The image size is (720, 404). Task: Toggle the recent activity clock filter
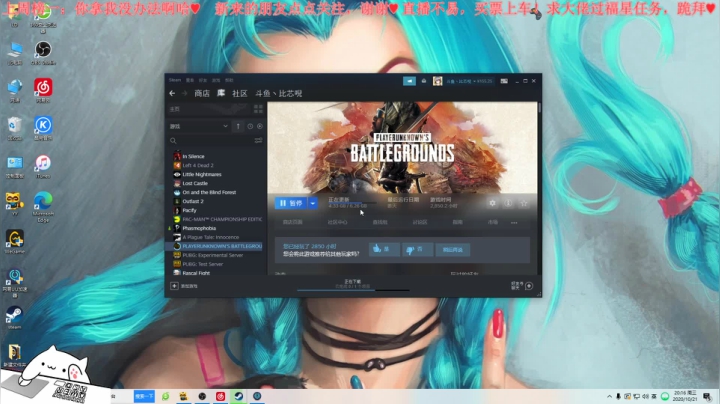250,126
